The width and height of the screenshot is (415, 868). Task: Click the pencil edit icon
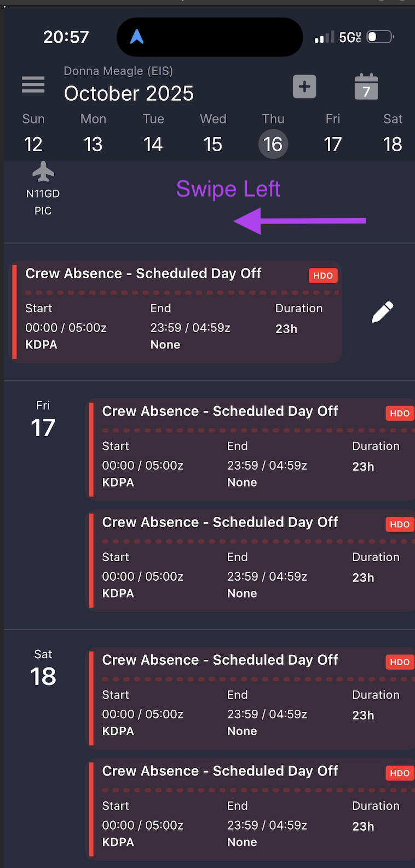(382, 312)
